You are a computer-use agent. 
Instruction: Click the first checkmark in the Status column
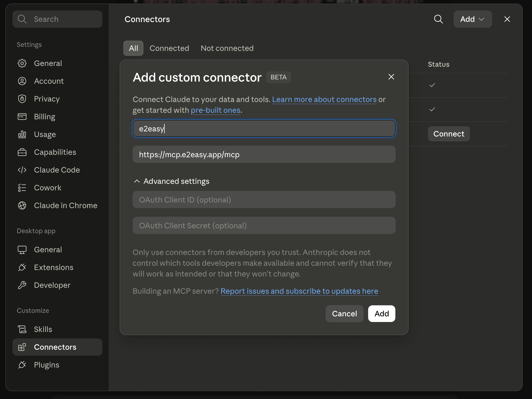pos(432,85)
